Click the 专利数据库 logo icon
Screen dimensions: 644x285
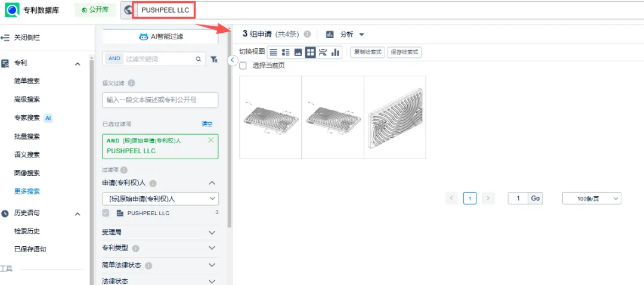(12, 10)
